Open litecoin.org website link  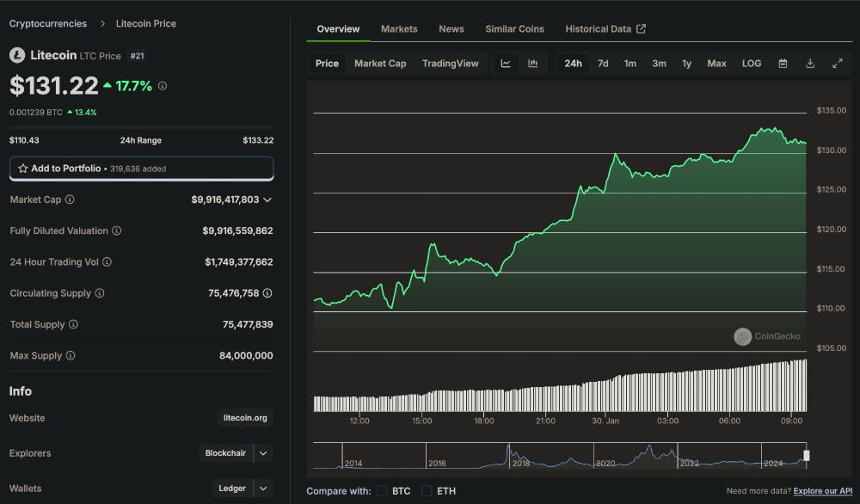tap(245, 418)
